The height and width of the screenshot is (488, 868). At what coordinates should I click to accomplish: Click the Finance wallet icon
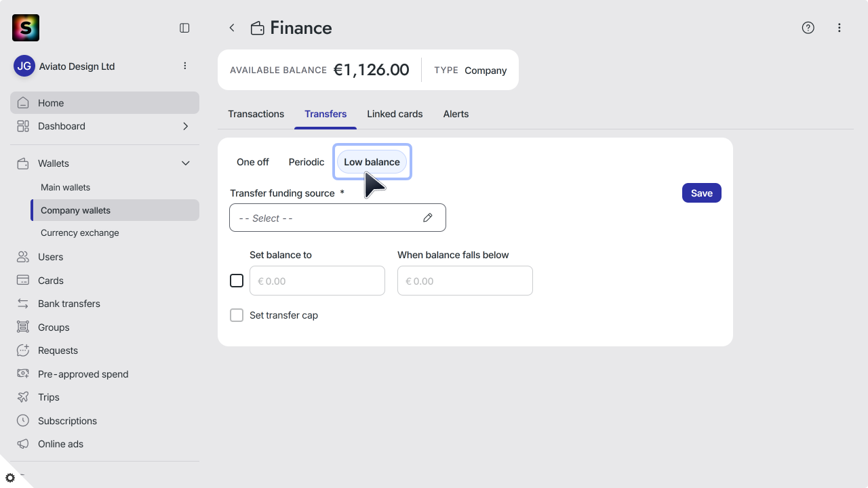coord(257,28)
